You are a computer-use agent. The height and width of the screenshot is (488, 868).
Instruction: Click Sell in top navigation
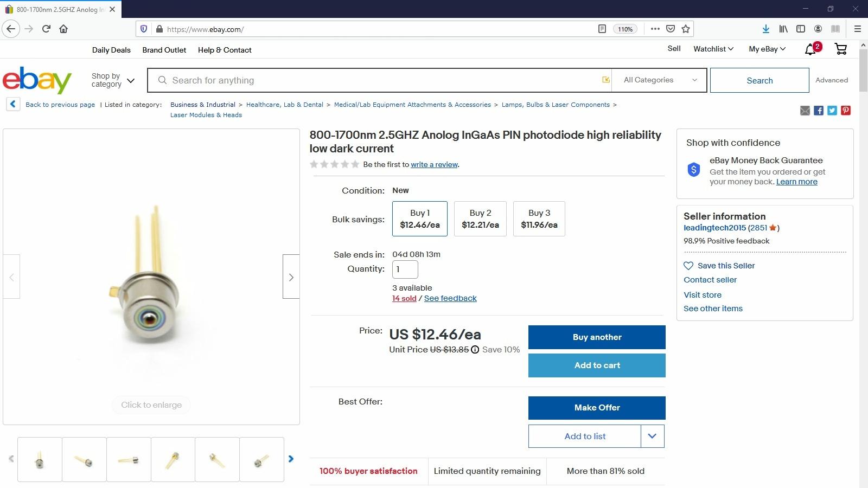pos(674,48)
